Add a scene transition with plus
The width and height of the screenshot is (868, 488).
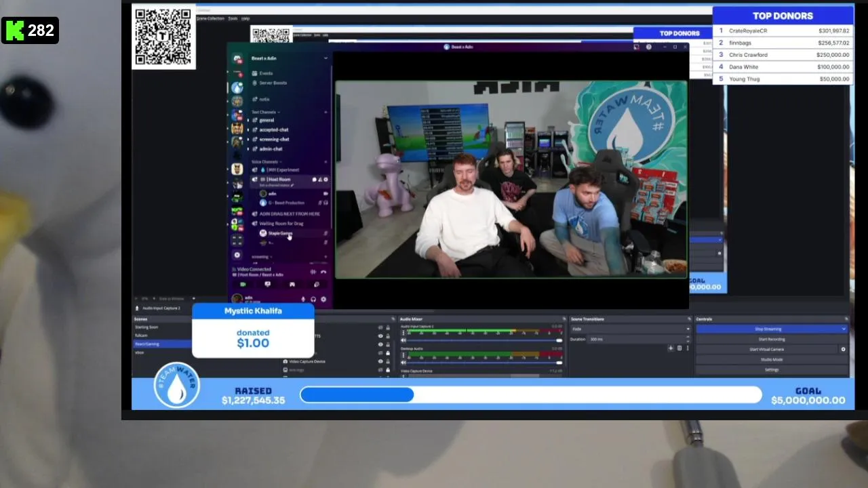click(671, 348)
